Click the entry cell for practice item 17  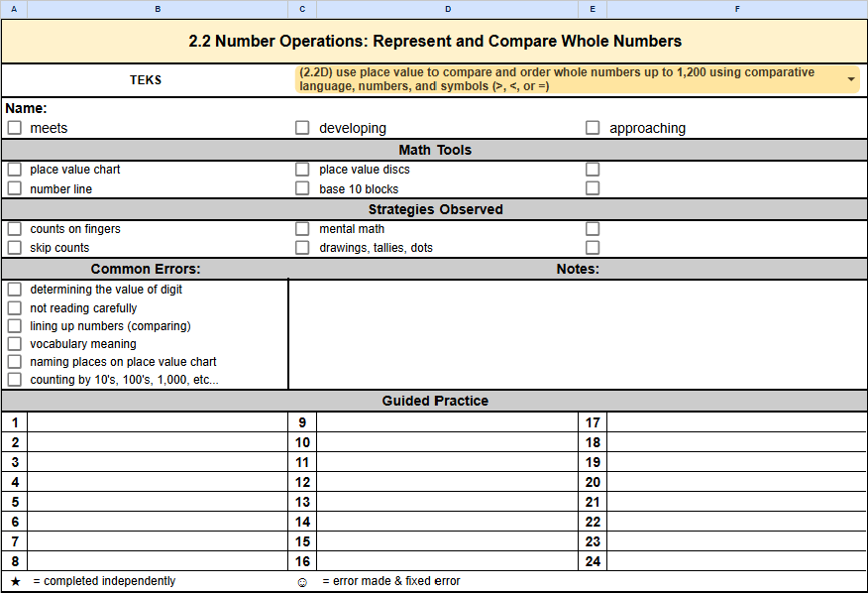point(737,422)
